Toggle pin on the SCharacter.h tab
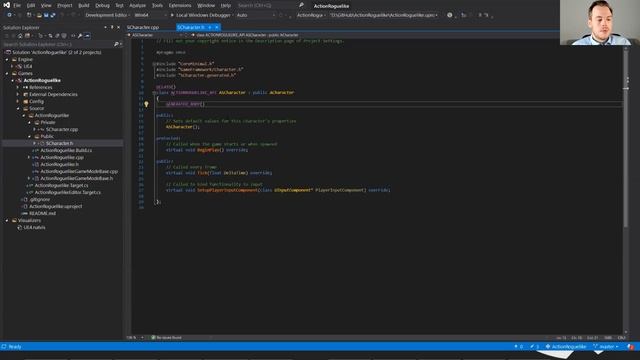This screenshot has width=640, height=360. coord(210,27)
